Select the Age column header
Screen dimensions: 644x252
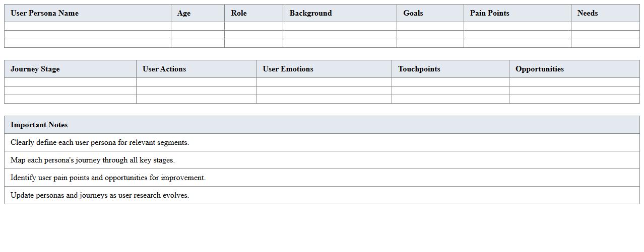184,13
